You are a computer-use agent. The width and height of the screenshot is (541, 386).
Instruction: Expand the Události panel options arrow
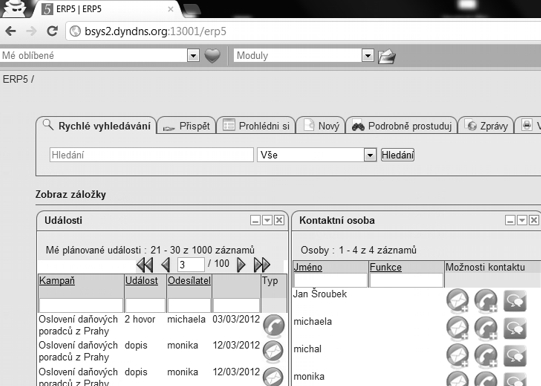(267, 220)
